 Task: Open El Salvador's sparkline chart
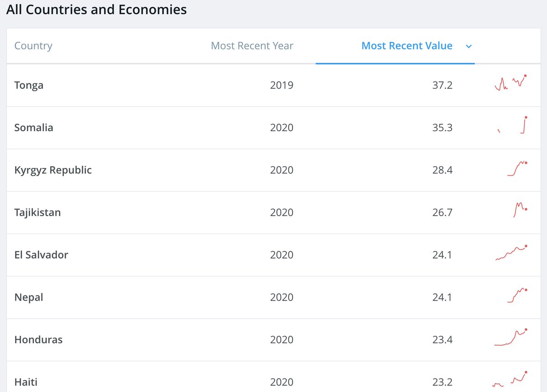(511, 253)
